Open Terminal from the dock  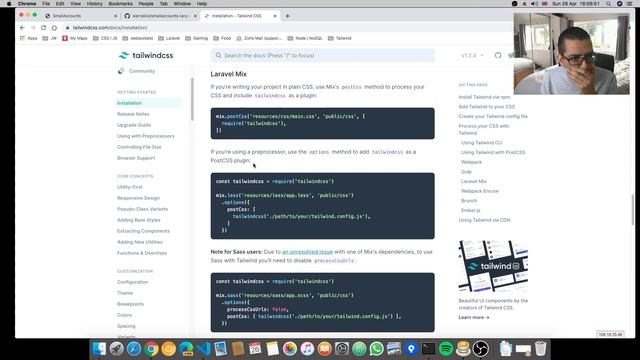click(429, 349)
